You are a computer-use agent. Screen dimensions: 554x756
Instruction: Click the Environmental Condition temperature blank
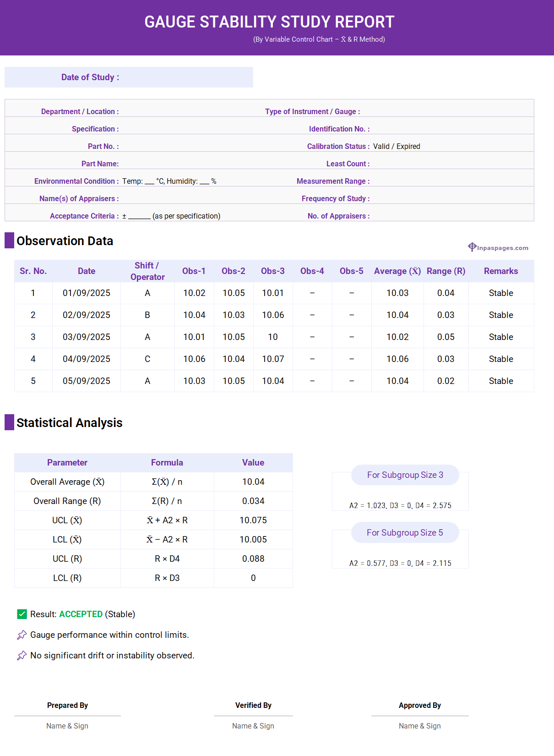pos(149,182)
